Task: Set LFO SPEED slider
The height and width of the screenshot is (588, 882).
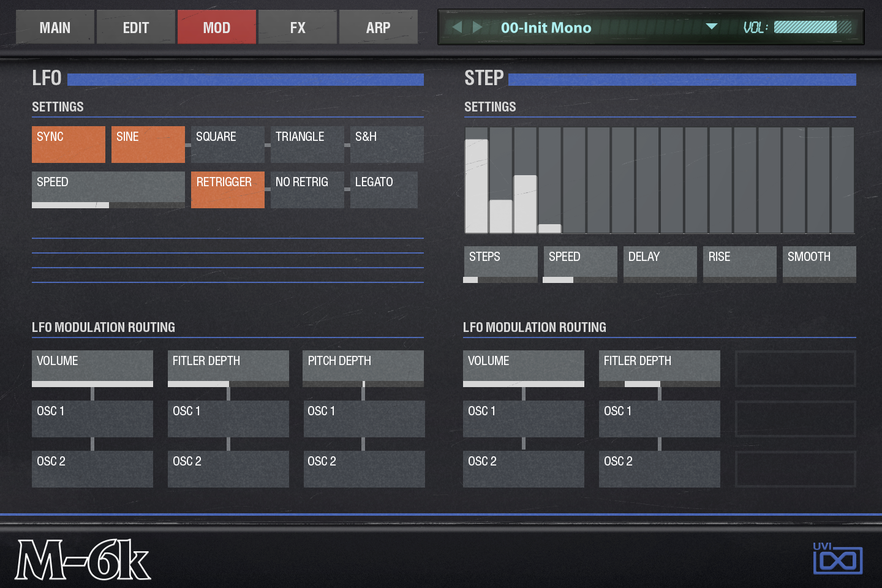Action: pos(108,190)
